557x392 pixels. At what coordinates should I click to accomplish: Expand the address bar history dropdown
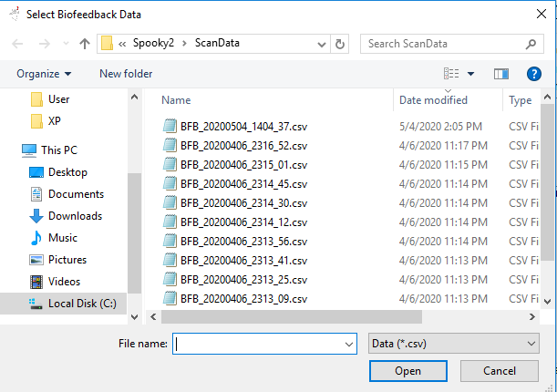(321, 44)
